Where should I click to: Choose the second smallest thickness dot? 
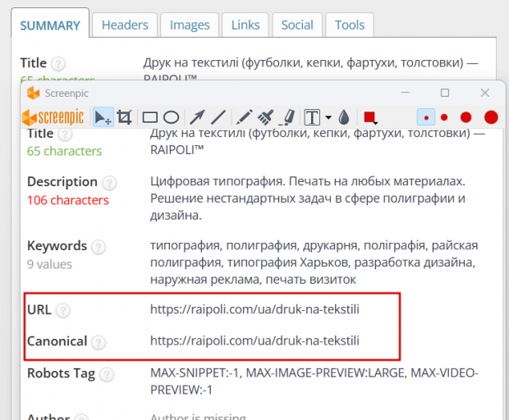(444, 117)
